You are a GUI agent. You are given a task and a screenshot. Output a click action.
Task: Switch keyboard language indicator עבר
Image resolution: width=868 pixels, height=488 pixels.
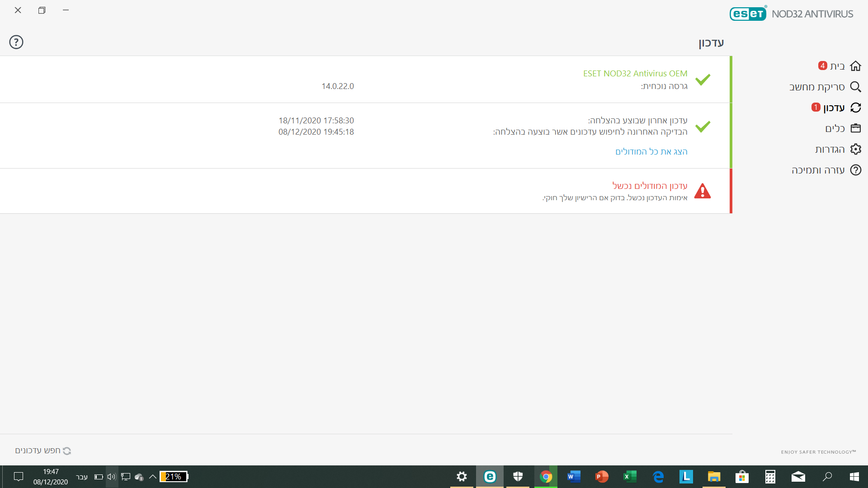82,477
